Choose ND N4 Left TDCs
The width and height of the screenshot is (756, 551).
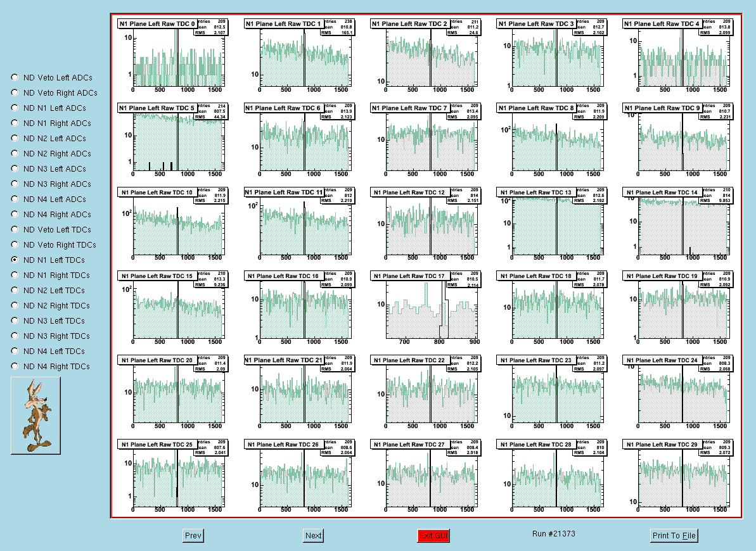[x=15, y=350]
